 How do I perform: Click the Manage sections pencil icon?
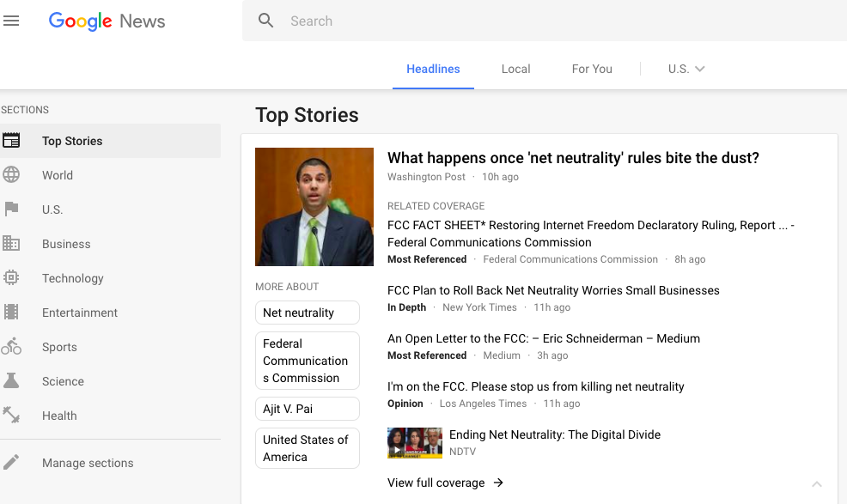click(x=11, y=463)
